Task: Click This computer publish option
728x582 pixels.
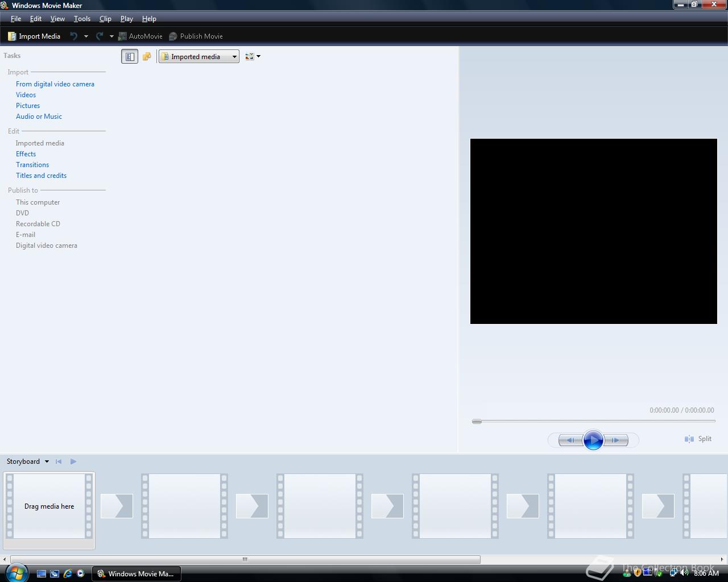Action: click(x=38, y=202)
